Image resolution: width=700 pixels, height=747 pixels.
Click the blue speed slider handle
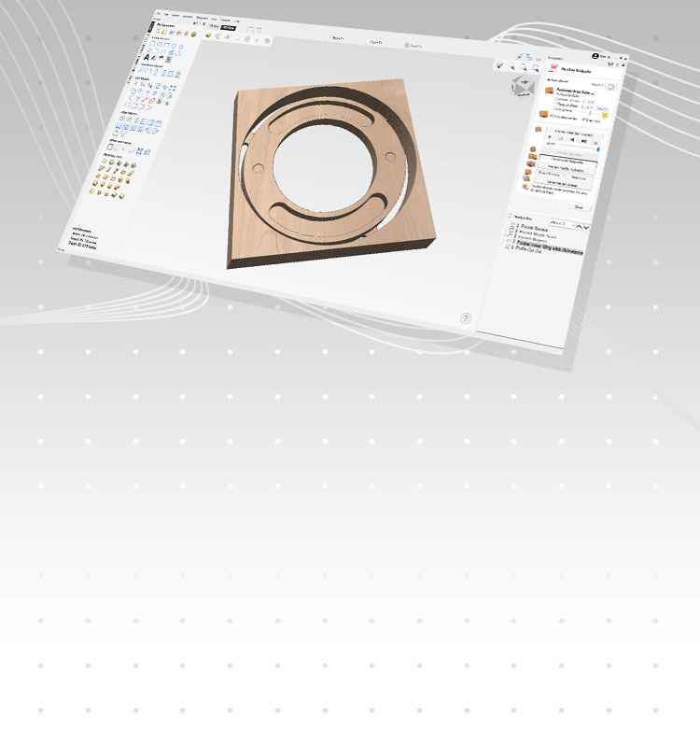[x=598, y=149]
